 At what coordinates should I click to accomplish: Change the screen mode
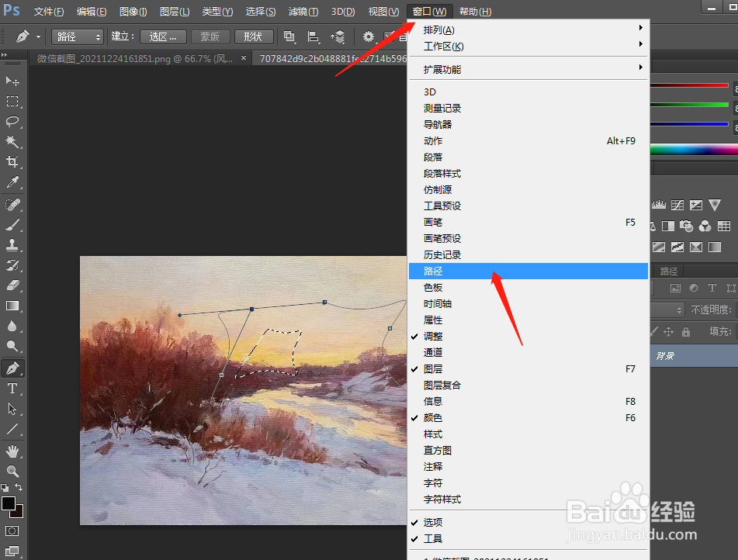tap(12, 551)
